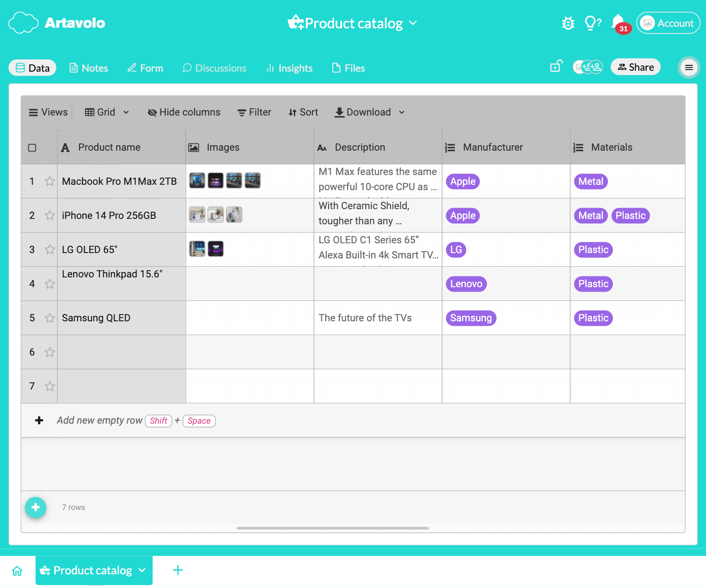Image resolution: width=706 pixels, height=588 pixels.
Task: Open the Insights tab
Action: tap(289, 68)
